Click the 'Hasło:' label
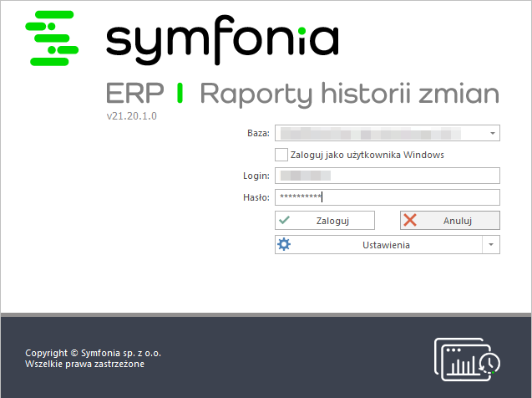This screenshot has height=398, width=532. coord(256,197)
